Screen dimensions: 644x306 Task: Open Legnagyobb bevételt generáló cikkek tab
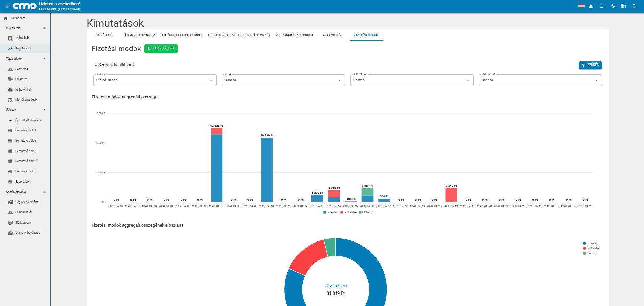(239, 35)
